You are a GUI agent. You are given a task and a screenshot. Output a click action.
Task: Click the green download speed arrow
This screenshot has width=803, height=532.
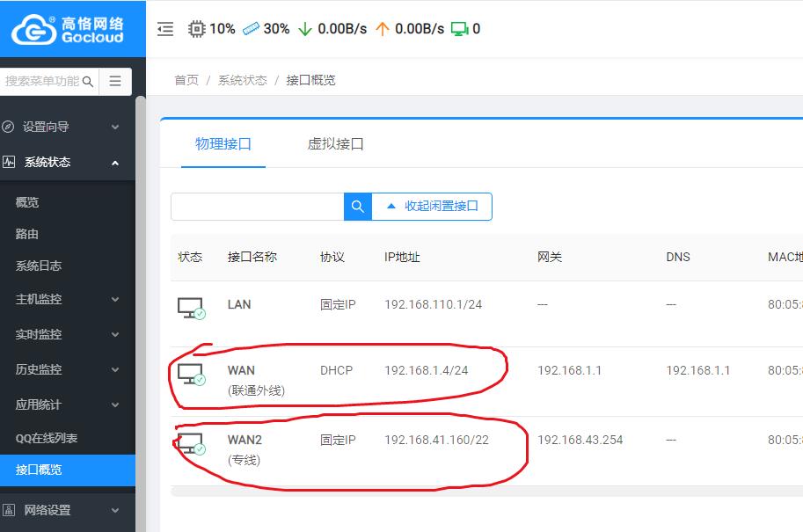(x=305, y=29)
